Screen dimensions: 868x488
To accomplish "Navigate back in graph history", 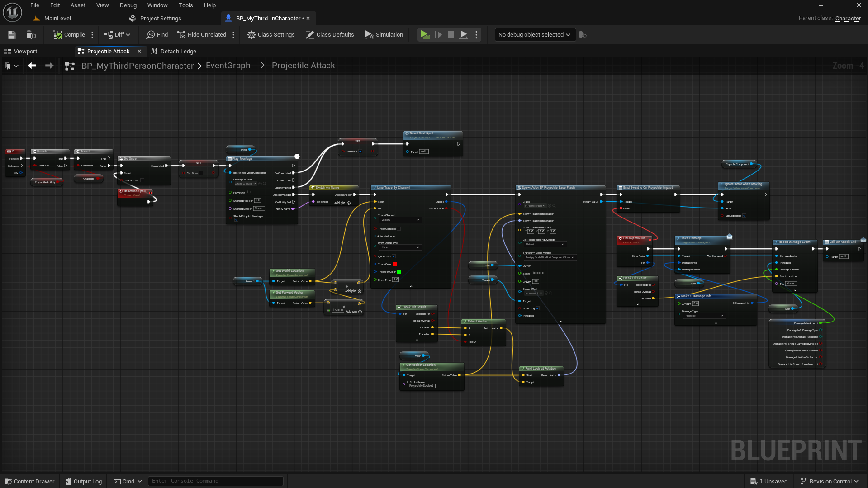I will [x=32, y=66].
